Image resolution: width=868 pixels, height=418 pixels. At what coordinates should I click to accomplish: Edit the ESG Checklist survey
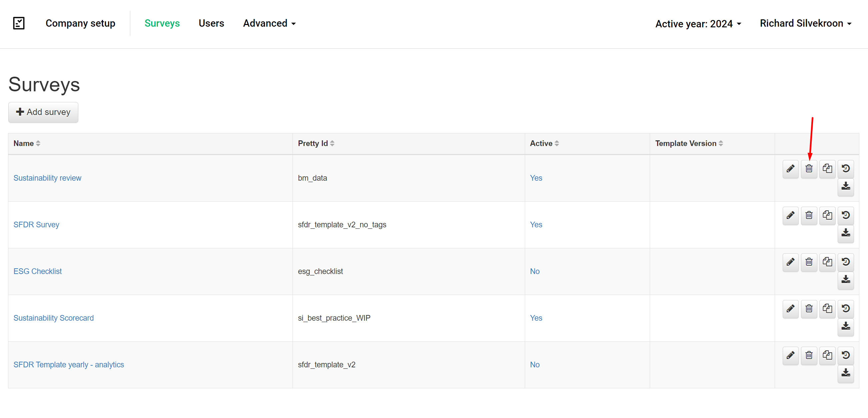(790, 262)
